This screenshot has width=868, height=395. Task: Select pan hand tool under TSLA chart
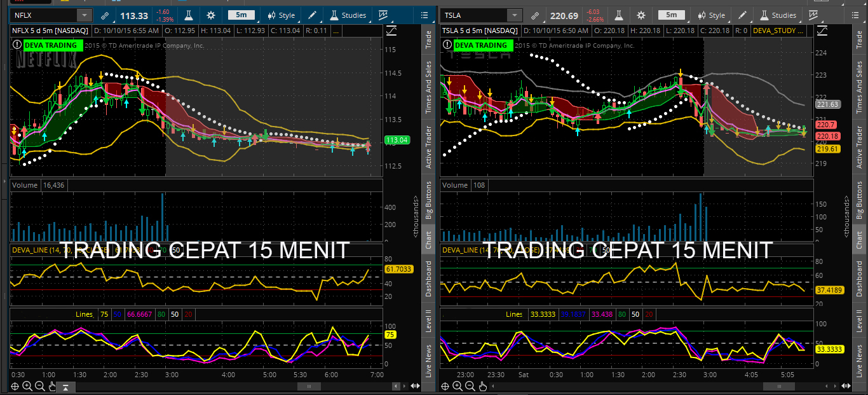click(x=482, y=386)
